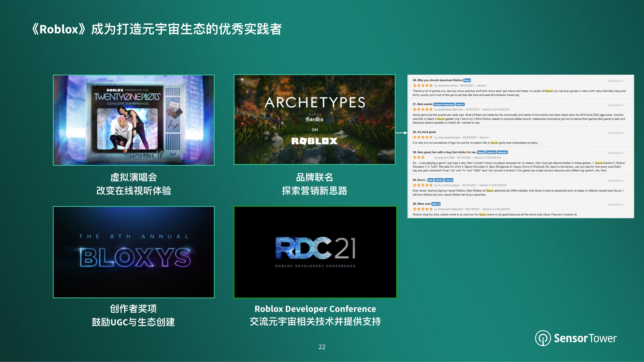The image size is (644, 362).
Task: Click the star rating of review 31
Action: 423,109
